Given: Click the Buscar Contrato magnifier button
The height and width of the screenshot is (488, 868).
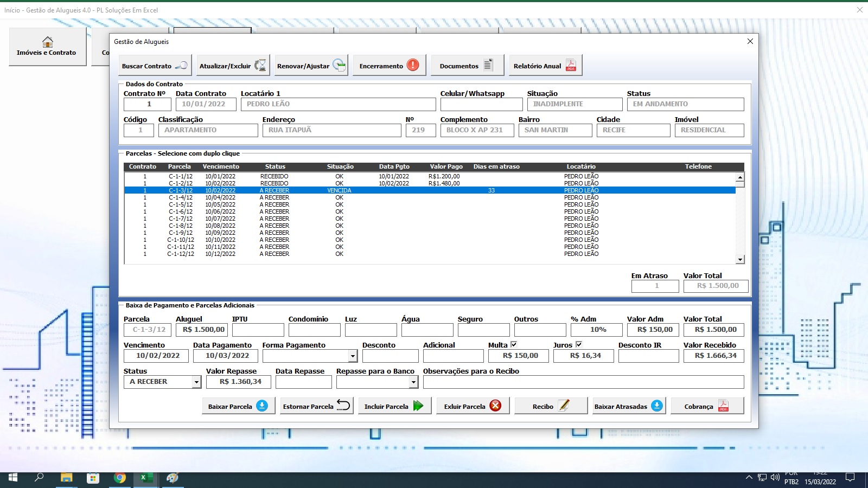Looking at the screenshot, I should click(155, 66).
